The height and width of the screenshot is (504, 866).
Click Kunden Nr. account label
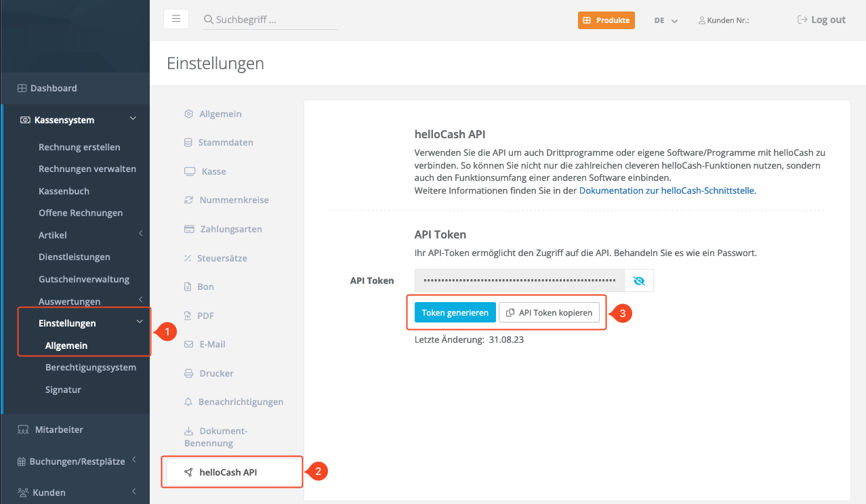click(x=727, y=20)
